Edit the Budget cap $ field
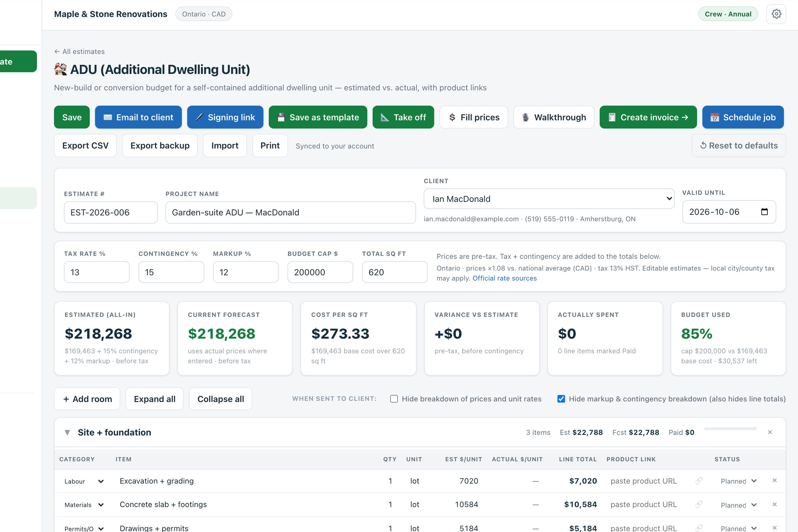This screenshot has height=532, width=798. [x=320, y=272]
